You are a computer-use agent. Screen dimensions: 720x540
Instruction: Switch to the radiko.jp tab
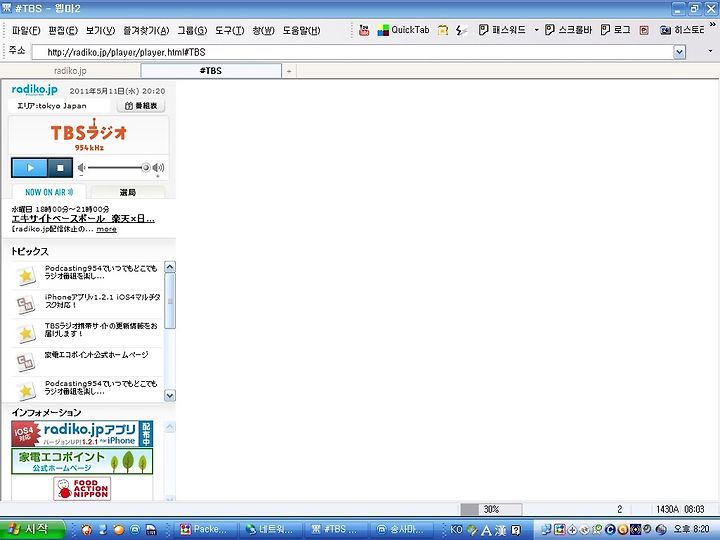point(70,71)
